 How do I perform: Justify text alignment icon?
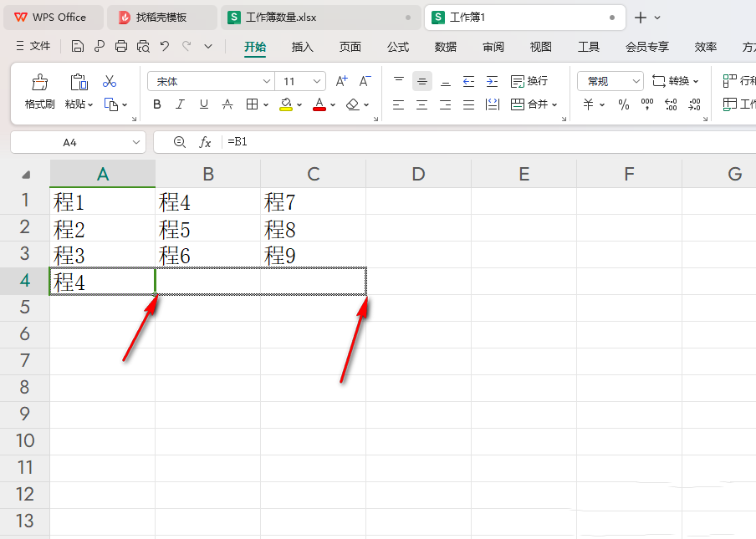pos(468,104)
